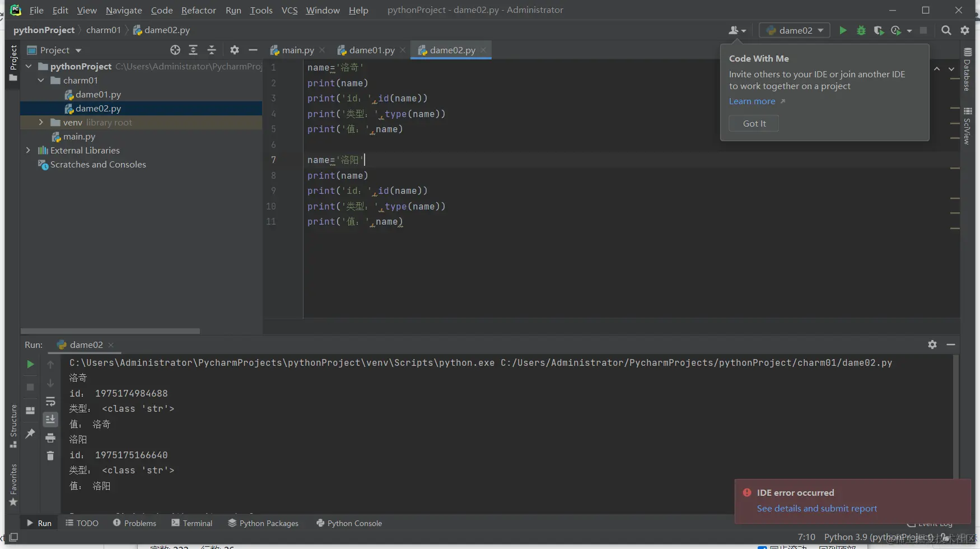Viewport: 980px width, 549px height.
Task: Click Got It in Code With Me popup
Action: (x=754, y=123)
